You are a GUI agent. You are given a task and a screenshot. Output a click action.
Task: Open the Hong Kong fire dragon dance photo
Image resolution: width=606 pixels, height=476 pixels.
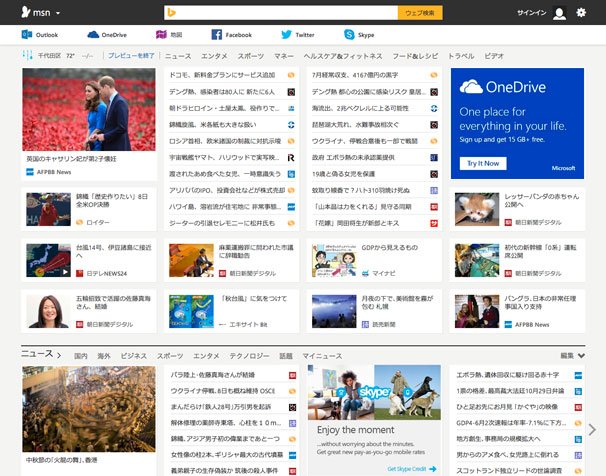coord(89,409)
